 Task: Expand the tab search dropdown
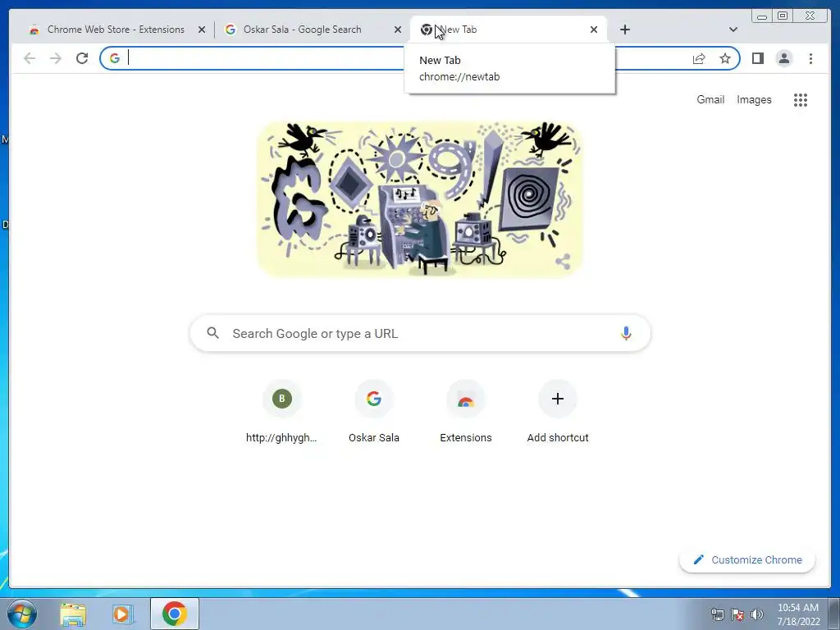733,30
